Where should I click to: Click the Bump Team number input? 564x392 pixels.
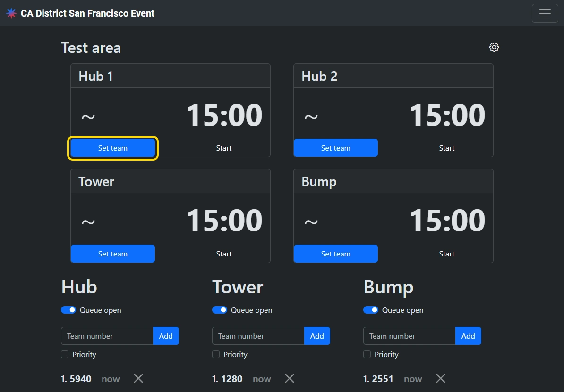[409, 336]
